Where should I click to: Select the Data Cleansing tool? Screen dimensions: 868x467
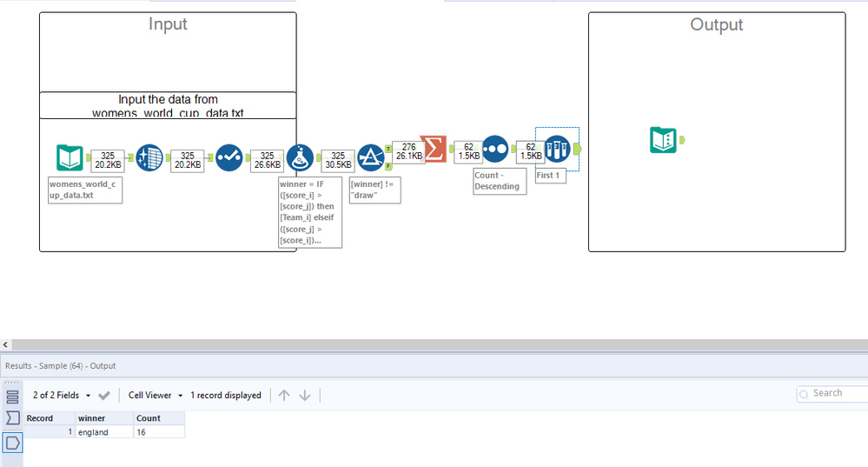[149, 158]
